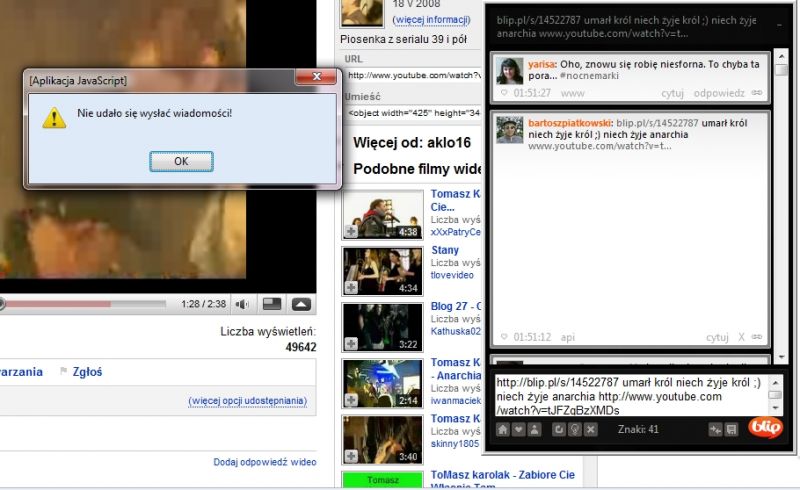Click 'więcej opcji udostępniania' link

247,401
